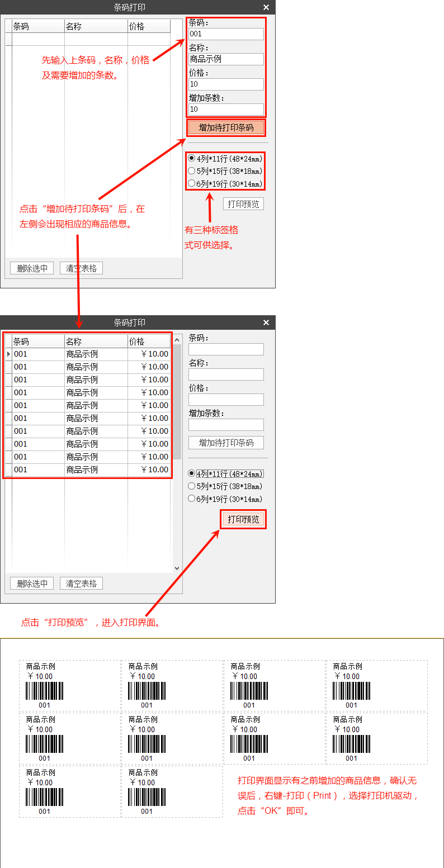
Task: Click the 名称 column header of the empty table
Action: point(96,26)
